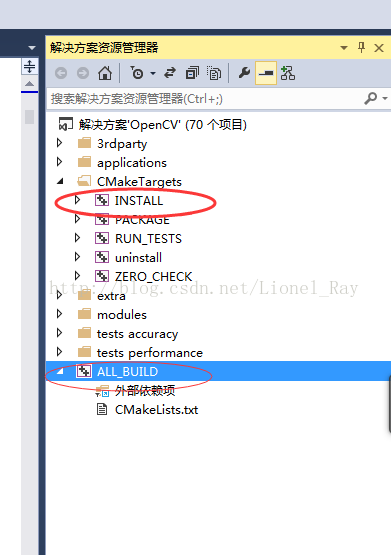This screenshot has height=555, width=391.
Task: Expand the tests accuracy folder
Action: (59, 333)
